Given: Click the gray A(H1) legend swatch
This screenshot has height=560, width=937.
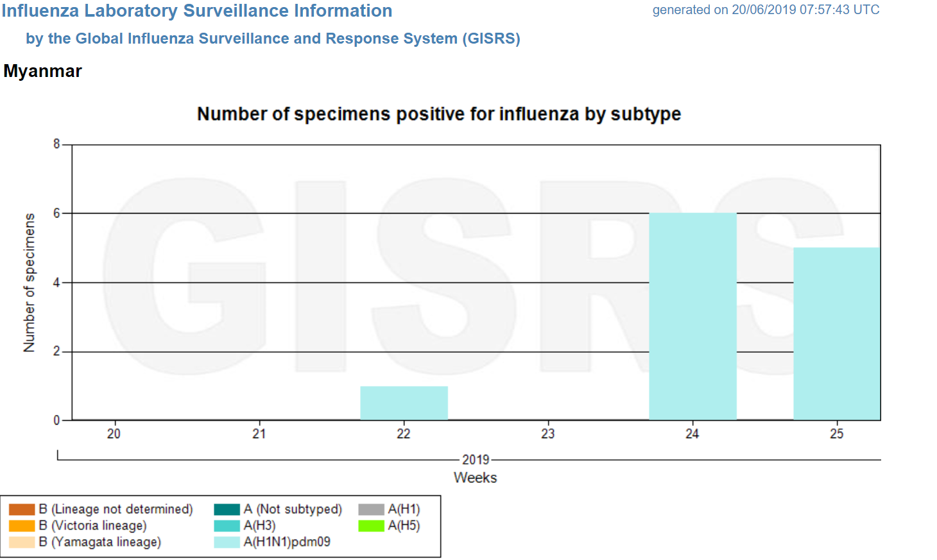Looking at the screenshot, I should coord(371,509).
